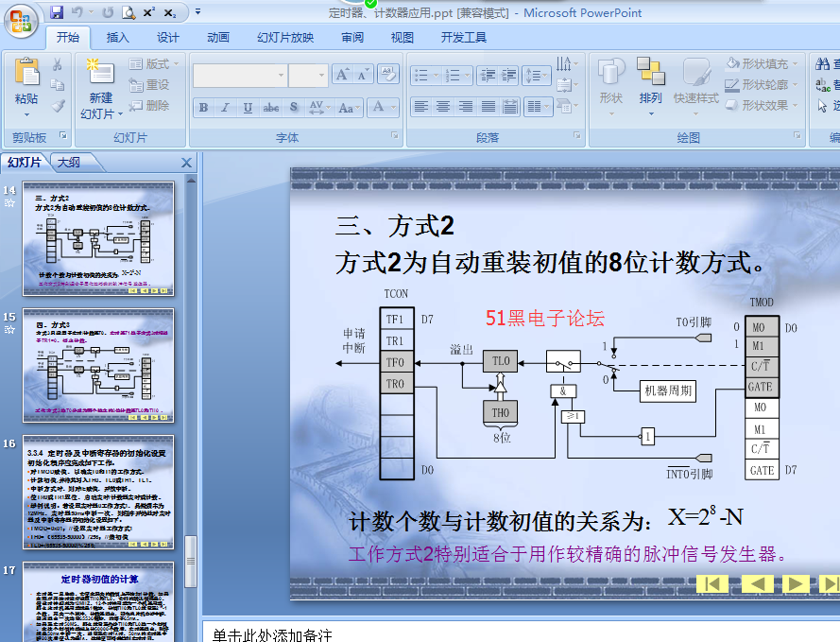
Task: Open the font name combo box
Action: click(240, 76)
